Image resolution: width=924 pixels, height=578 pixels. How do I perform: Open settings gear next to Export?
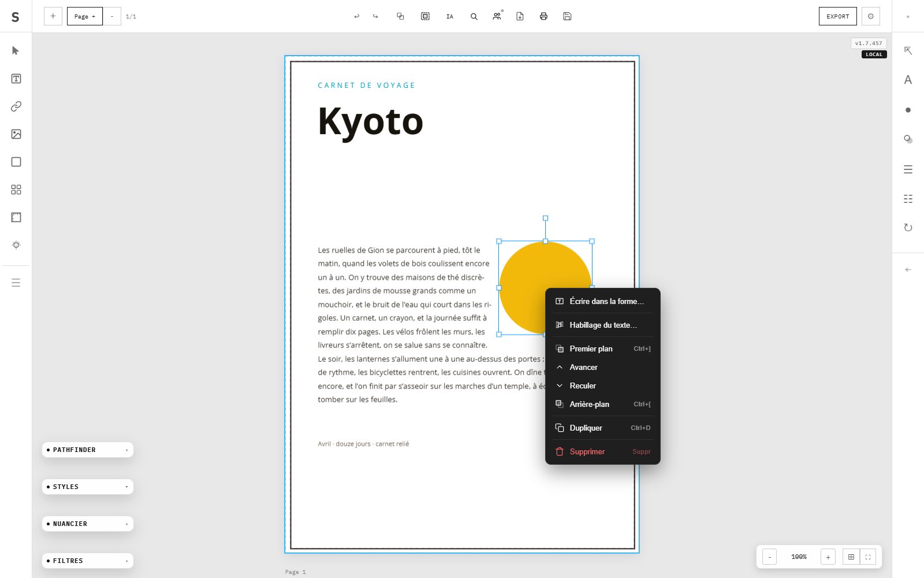coord(871,16)
